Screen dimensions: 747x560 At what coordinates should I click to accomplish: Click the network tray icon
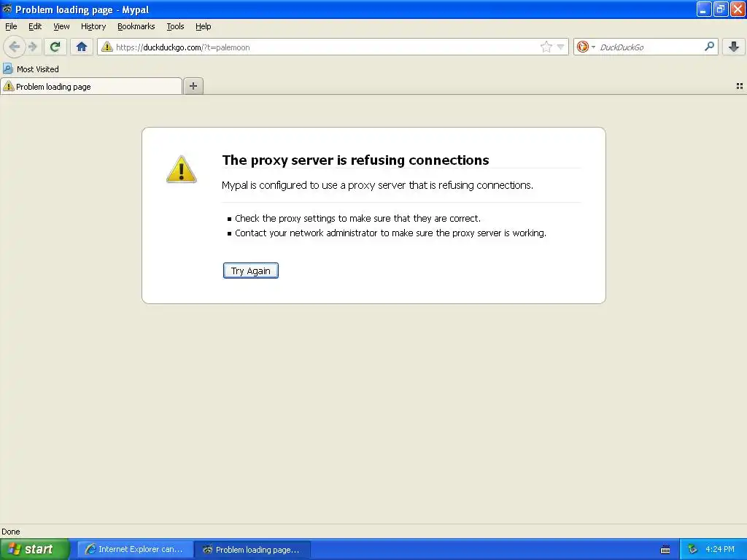pyautogui.click(x=693, y=549)
